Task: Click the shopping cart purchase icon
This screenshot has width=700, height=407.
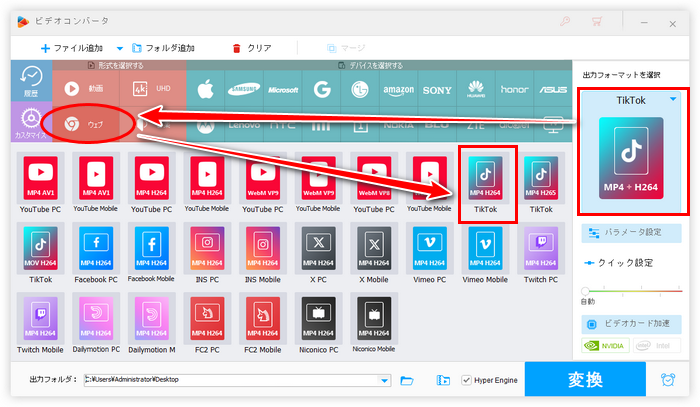Action: (597, 21)
